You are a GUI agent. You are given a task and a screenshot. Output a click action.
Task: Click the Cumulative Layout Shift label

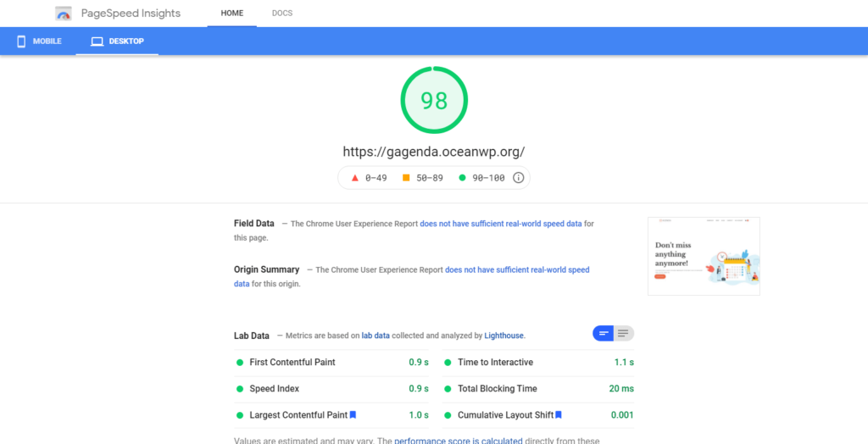pyautogui.click(x=505, y=415)
